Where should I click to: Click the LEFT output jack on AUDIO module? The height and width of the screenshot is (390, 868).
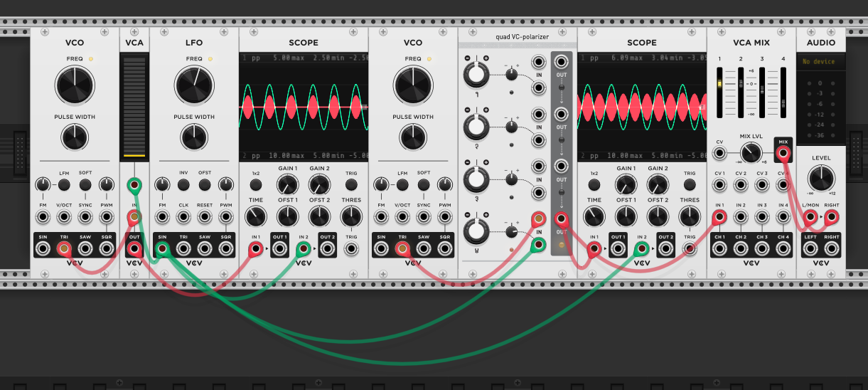810,249
